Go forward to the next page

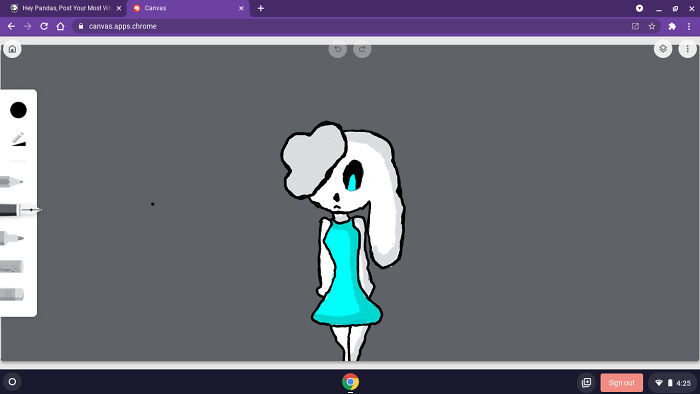(x=28, y=26)
